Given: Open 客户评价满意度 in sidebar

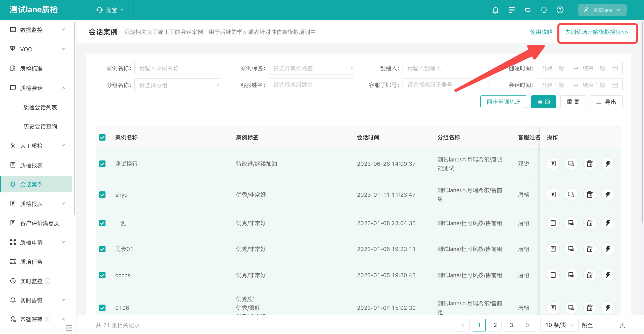Looking at the screenshot, I should click(x=36, y=223).
